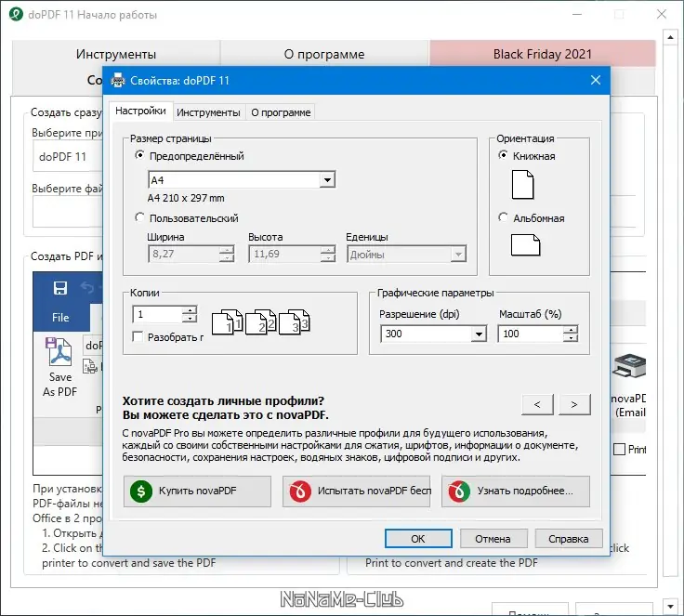Enable the Разобрать copies checkbox
Screen dimensions: 684x616
click(138, 336)
